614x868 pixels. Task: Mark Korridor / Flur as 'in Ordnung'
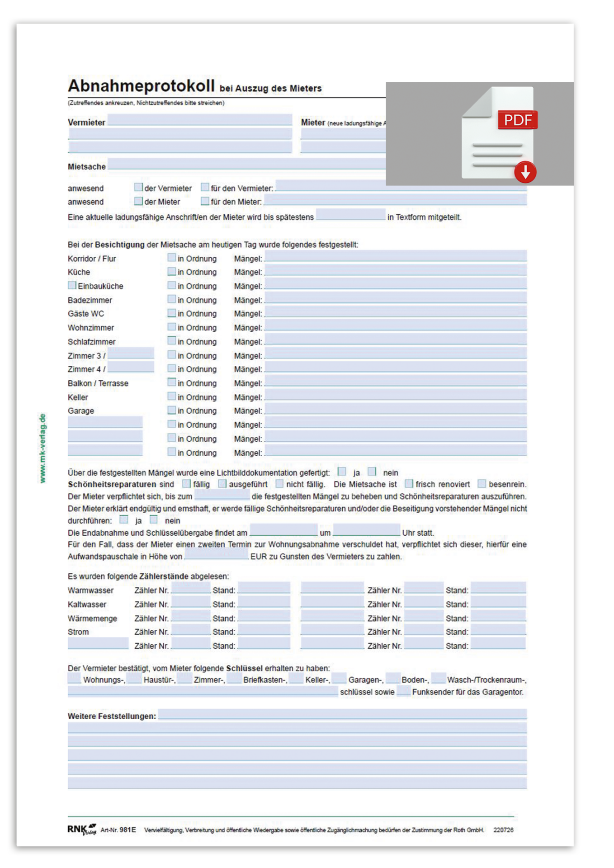coord(171,258)
